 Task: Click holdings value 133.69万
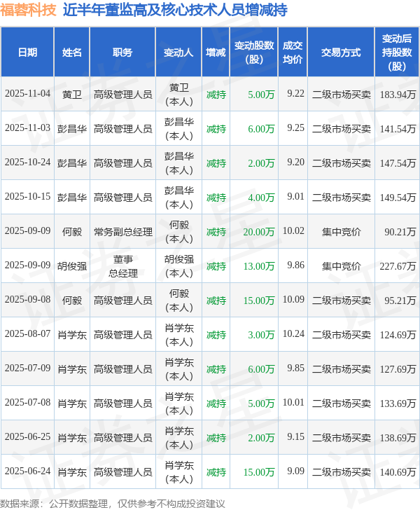(398, 404)
